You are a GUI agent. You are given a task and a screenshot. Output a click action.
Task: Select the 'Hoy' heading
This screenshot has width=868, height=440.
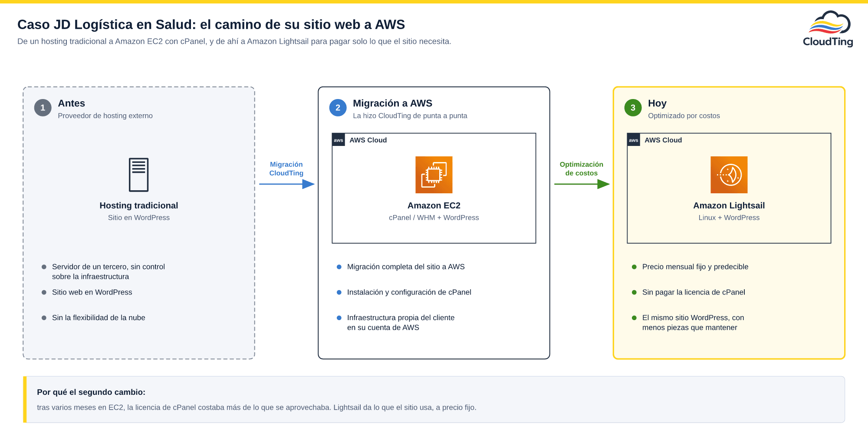point(657,103)
